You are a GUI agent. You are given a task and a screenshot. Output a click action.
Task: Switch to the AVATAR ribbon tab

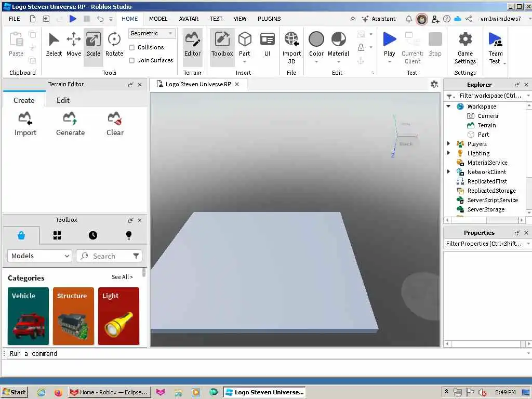189,19
